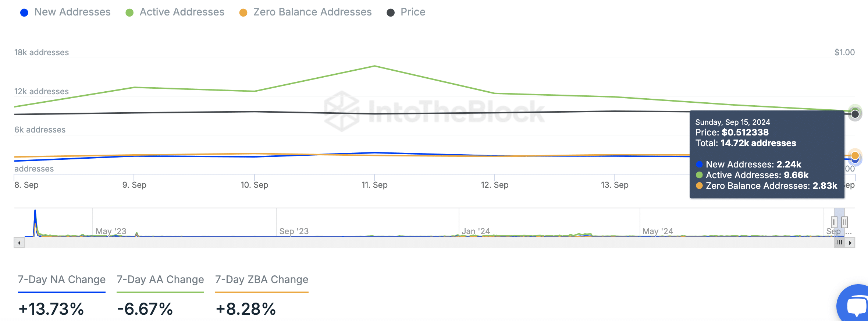Click the Price data point marker
The height and width of the screenshot is (321, 868).
point(855,114)
